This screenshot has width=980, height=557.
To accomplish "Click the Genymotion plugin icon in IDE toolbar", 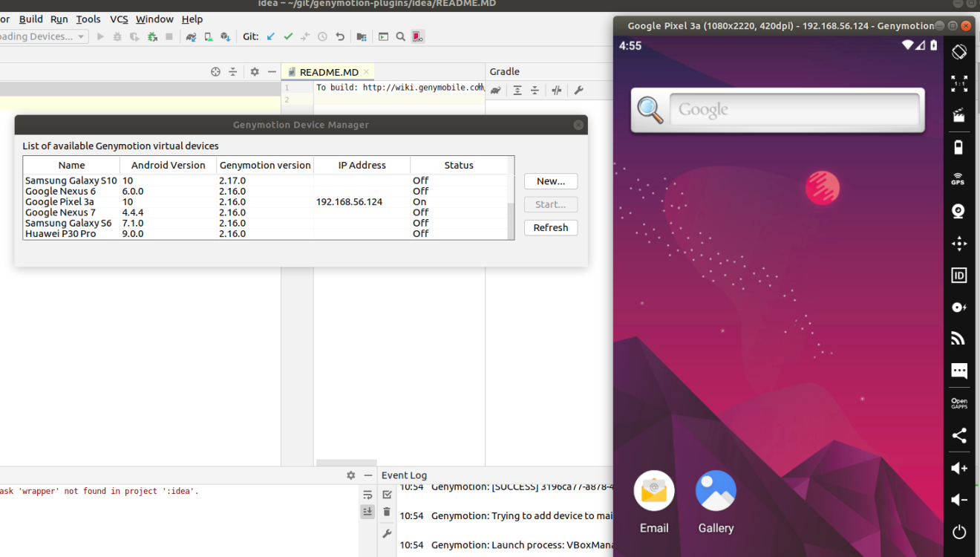I will click(x=418, y=36).
